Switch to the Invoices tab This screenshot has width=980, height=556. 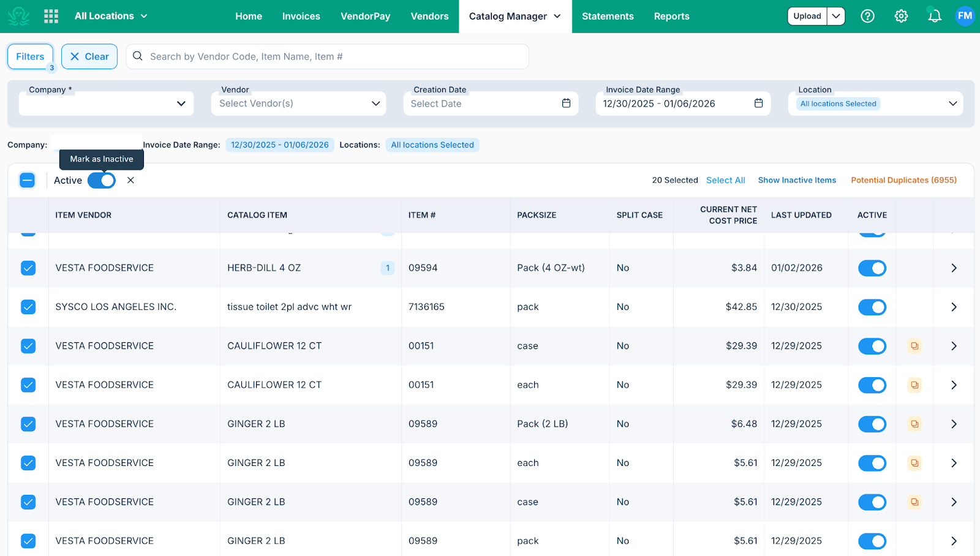(x=301, y=17)
